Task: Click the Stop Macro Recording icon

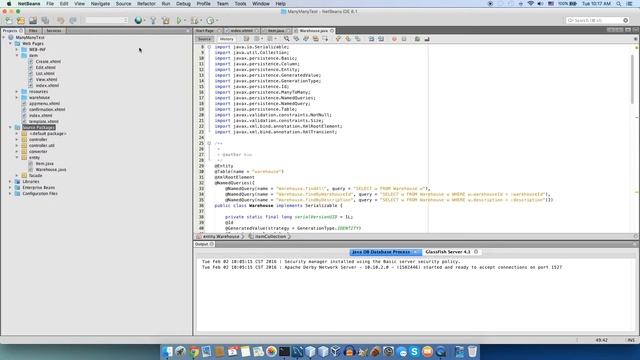Action: pos(404,39)
